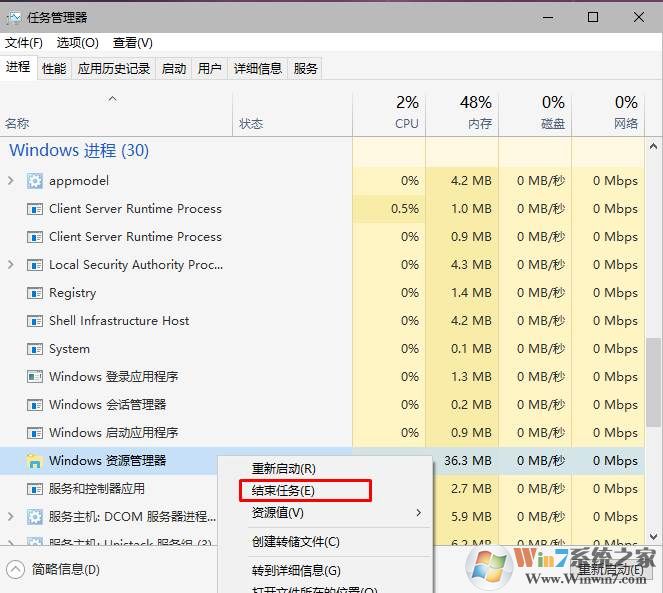Choose 重新启动(R) in context menu
Image resolution: width=663 pixels, height=593 pixels.
click(326, 469)
